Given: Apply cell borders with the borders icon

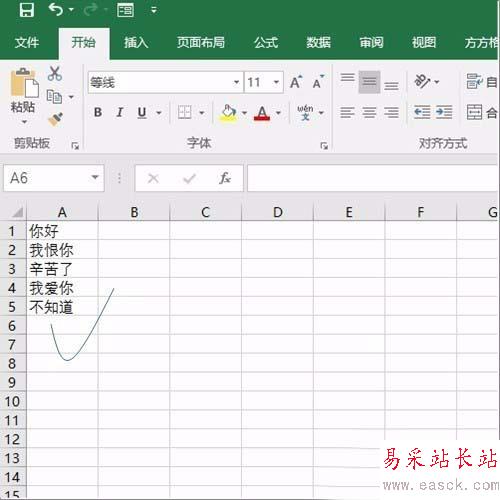Looking at the screenshot, I should pyautogui.click(x=185, y=112).
